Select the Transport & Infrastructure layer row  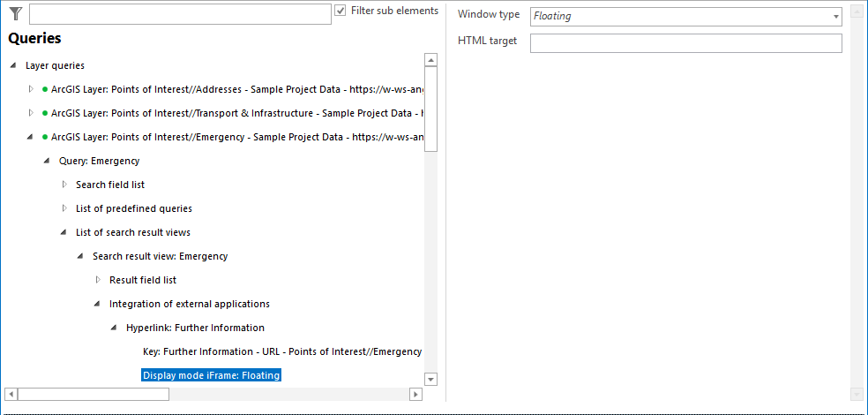[x=237, y=113]
